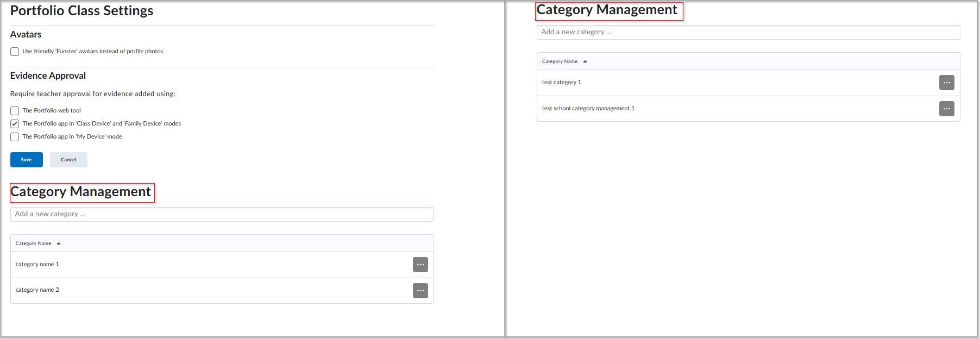The width and height of the screenshot is (980, 339).
Task: Open options for test school category management 1
Action: [x=946, y=109]
